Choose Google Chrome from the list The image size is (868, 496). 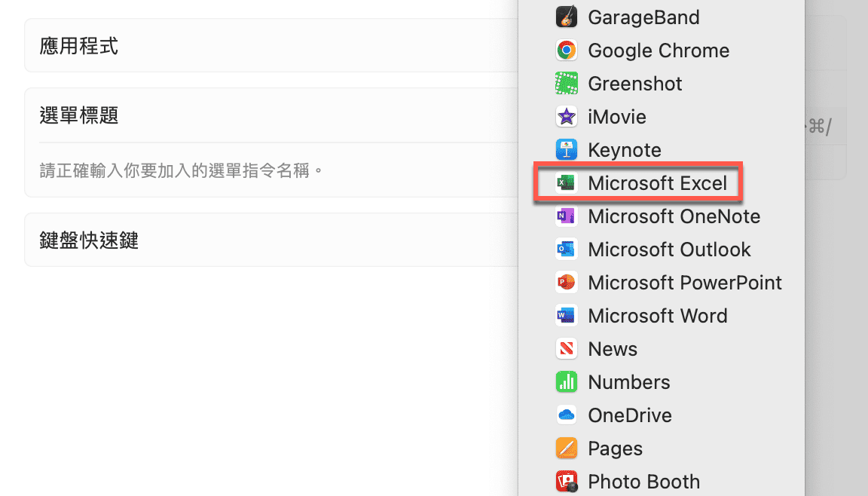(x=661, y=51)
